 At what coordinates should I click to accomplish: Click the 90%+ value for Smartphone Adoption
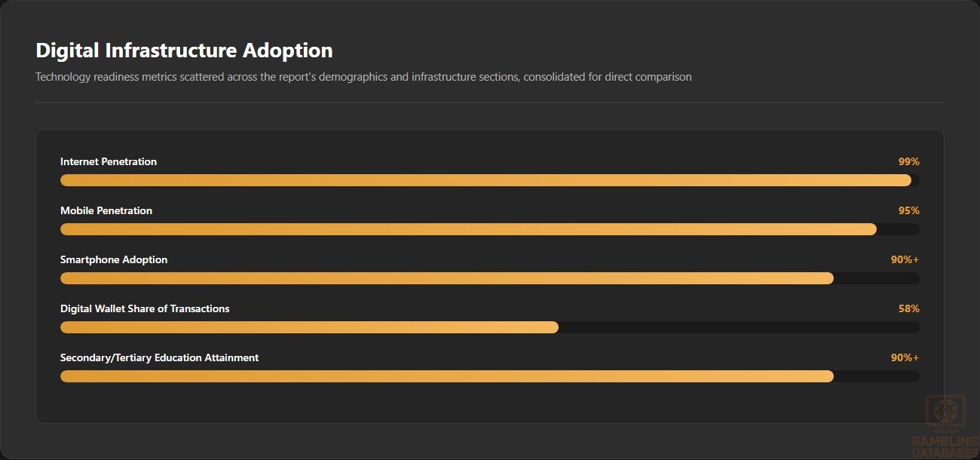[905, 259]
